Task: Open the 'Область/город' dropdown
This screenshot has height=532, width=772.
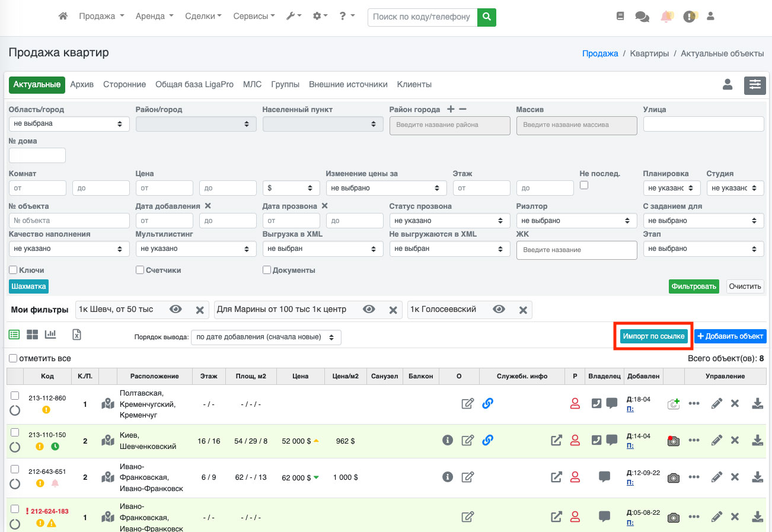Action: coord(69,124)
